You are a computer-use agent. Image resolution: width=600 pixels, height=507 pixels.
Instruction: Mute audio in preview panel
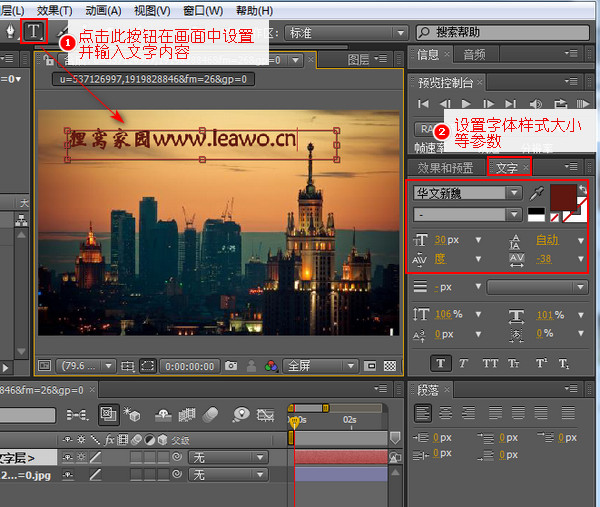[x=535, y=104]
